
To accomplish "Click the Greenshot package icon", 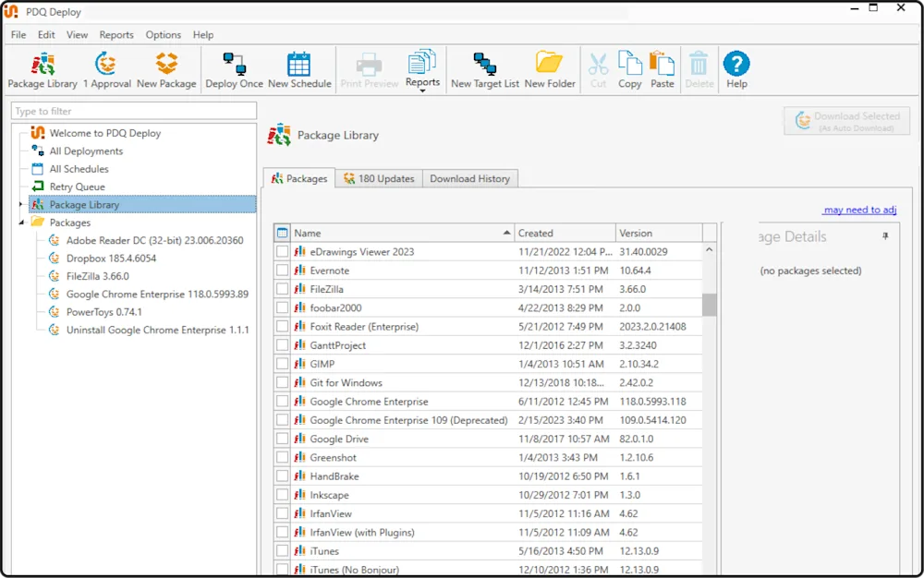I will [x=300, y=457].
